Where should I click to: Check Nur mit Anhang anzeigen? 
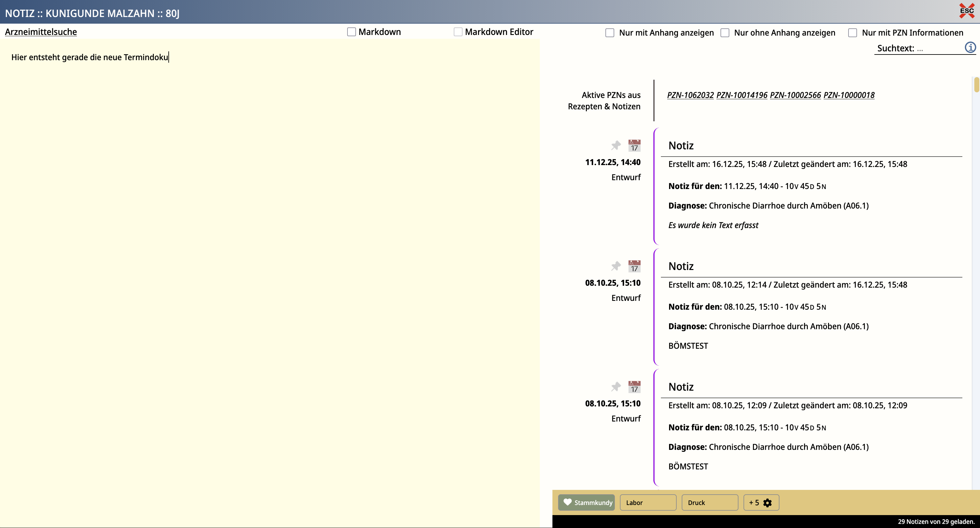(x=610, y=33)
